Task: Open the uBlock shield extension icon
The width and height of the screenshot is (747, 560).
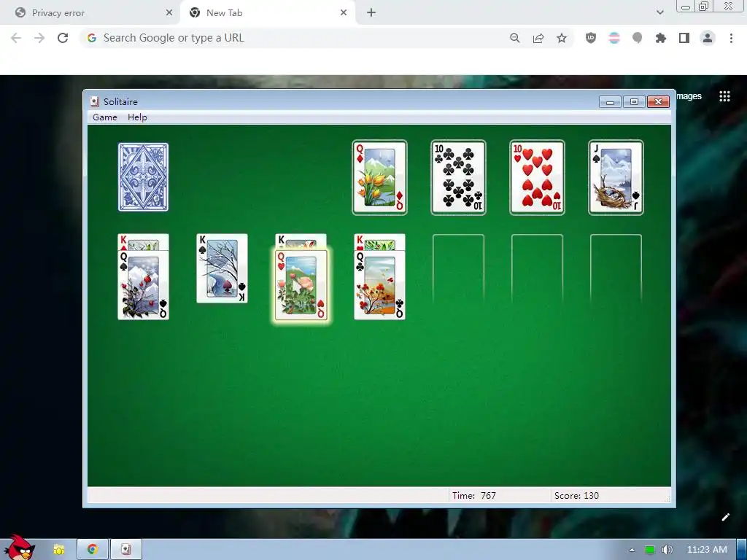Action: click(591, 38)
